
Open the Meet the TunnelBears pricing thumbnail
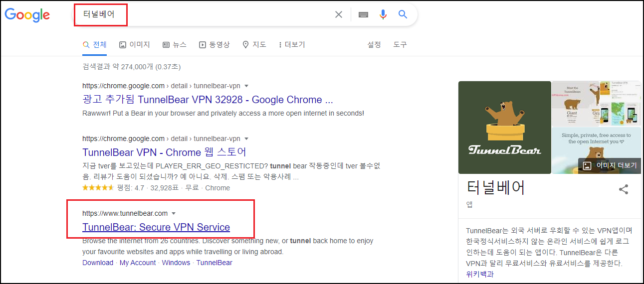pos(575,103)
